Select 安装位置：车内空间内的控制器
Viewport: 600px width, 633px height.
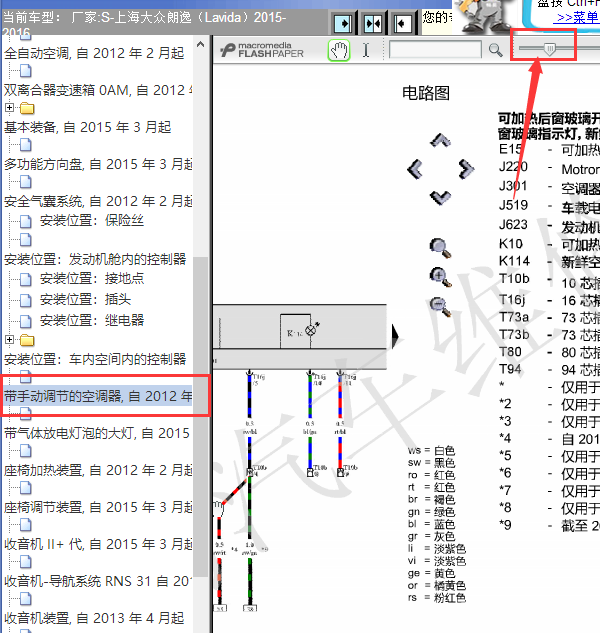95,359
